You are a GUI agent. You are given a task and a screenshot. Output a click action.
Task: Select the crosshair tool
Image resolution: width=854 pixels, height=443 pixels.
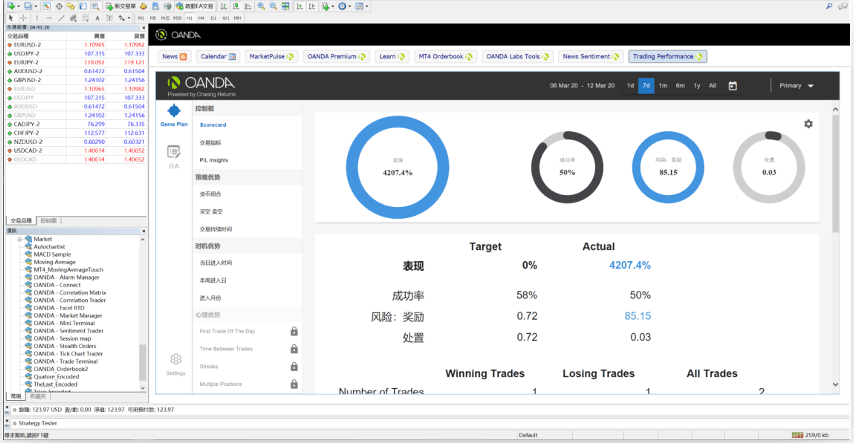(23, 18)
